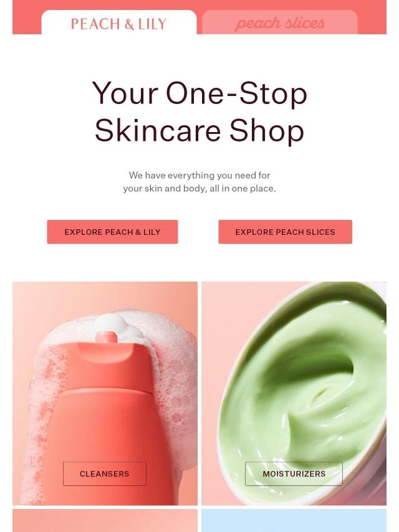399x532 pixels.
Task: Click the 'Your One-Stop' headline line
Action: [199, 93]
